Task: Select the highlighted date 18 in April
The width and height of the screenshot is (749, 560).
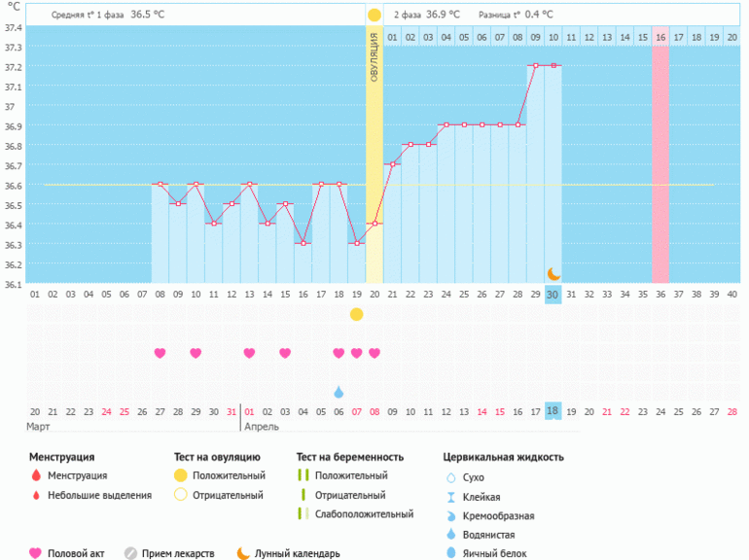Action: pyautogui.click(x=553, y=410)
